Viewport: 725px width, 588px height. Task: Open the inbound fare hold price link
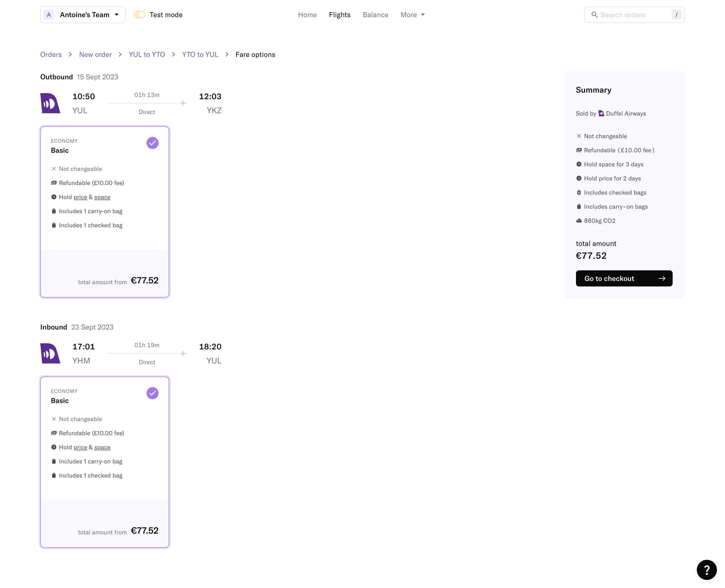[x=80, y=448]
